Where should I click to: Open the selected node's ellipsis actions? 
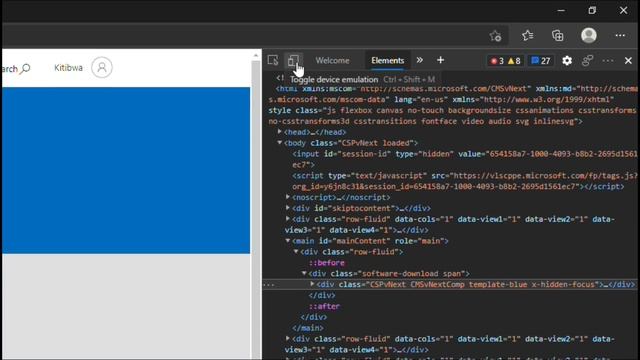click(x=269, y=284)
